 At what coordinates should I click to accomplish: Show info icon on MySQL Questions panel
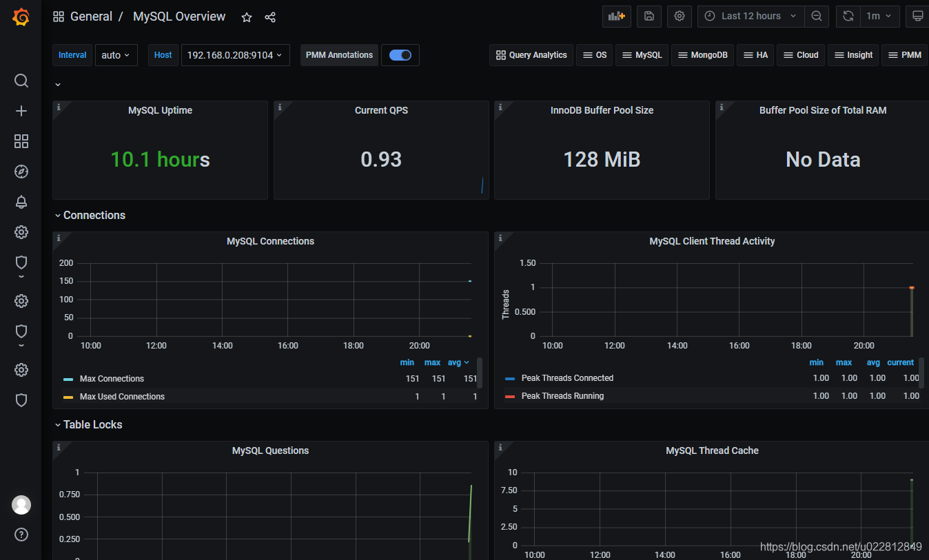(59, 447)
